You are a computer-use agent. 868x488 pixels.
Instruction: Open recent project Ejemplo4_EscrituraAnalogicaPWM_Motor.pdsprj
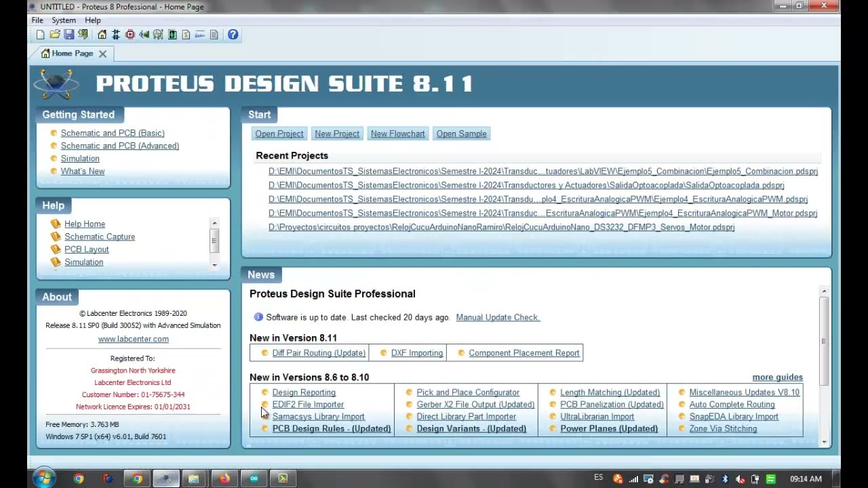pos(542,213)
